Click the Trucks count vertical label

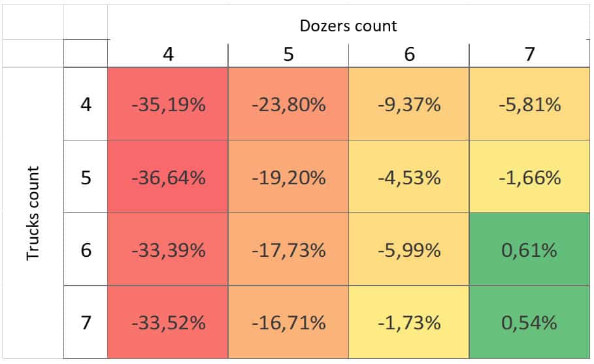[33, 213]
